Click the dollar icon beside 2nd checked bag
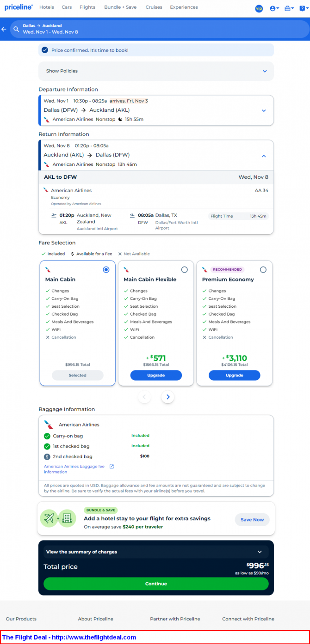 47,456
